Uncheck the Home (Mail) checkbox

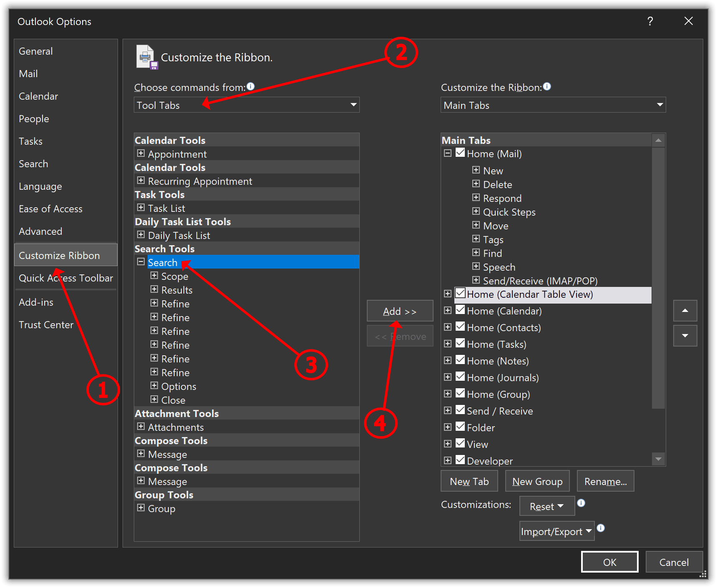[x=460, y=153]
